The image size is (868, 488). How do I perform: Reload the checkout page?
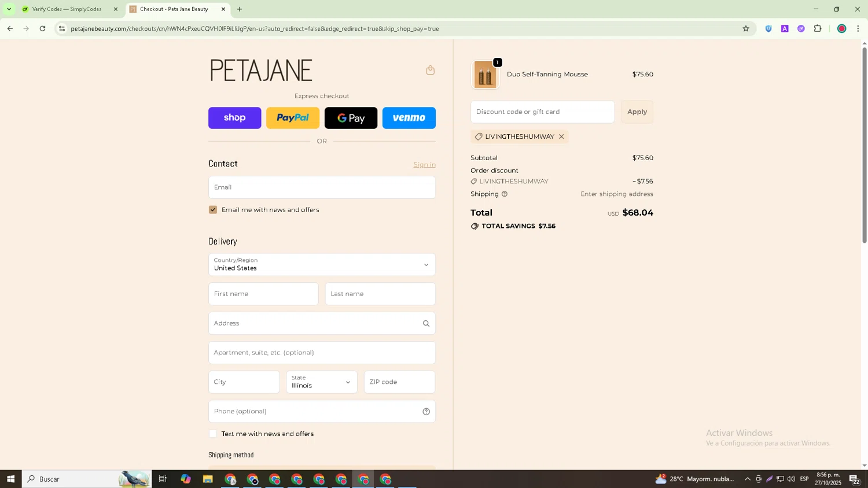pos(42,28)
